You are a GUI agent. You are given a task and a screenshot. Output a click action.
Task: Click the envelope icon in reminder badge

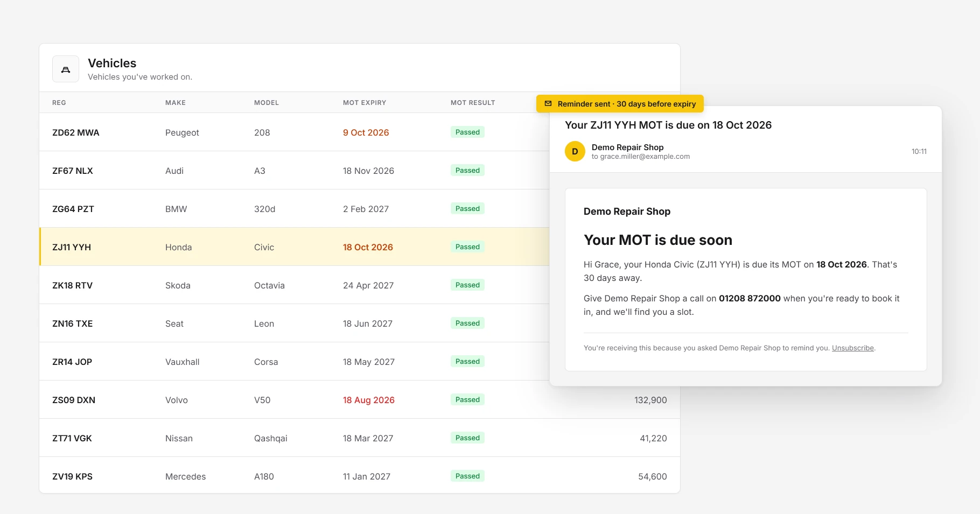pos(548,104)
